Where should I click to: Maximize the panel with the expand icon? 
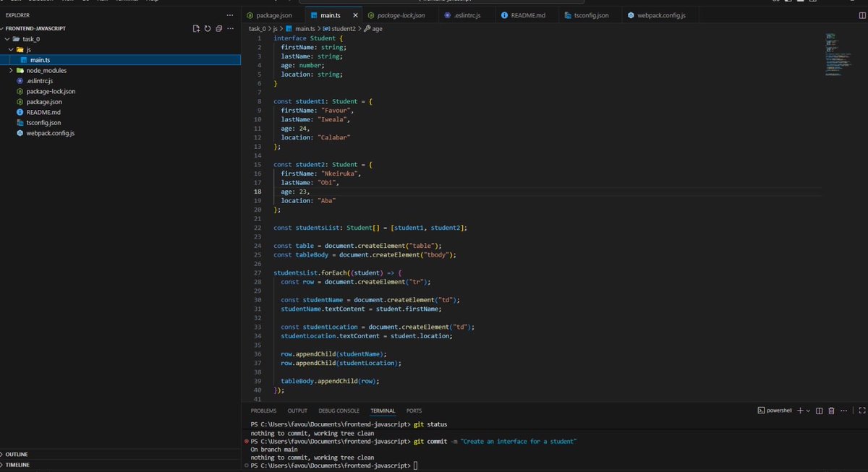click(x=861, y=411)
